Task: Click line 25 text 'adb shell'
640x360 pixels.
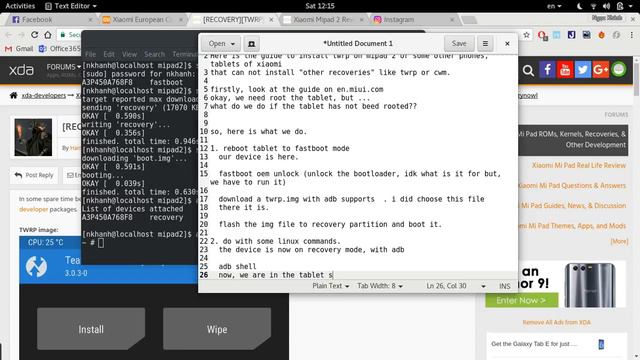Action: [238, 267]
